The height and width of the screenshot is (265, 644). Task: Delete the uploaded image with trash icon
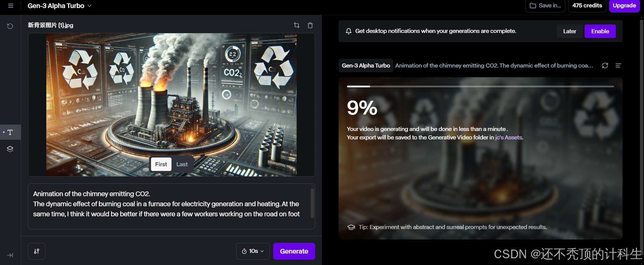[x=310, y=25]
